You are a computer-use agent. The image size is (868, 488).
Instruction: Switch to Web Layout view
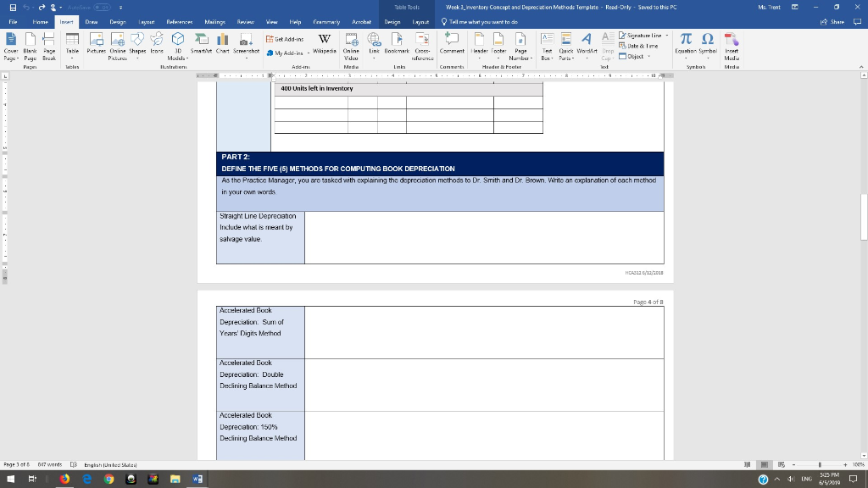pos(781,465)
